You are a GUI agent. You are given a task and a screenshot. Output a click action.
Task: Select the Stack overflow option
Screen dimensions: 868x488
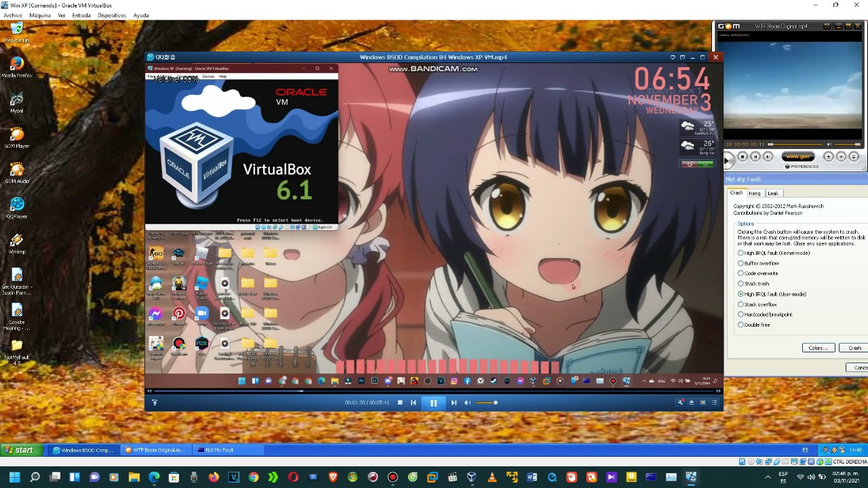coord(757,304)
